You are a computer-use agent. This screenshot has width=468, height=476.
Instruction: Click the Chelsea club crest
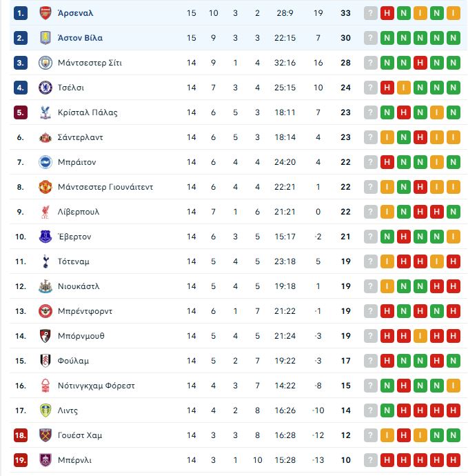pyautogui.click(x=45, y=88)
